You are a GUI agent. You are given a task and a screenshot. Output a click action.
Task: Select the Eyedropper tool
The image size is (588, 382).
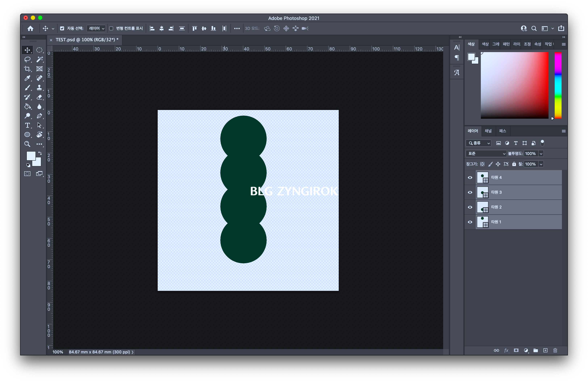27,78
